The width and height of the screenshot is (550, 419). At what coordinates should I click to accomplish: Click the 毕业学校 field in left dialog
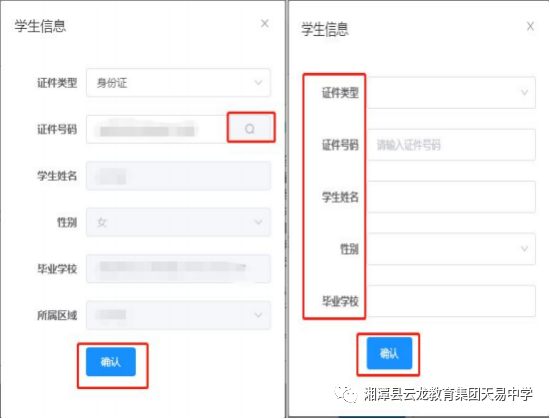coord(178,269)
